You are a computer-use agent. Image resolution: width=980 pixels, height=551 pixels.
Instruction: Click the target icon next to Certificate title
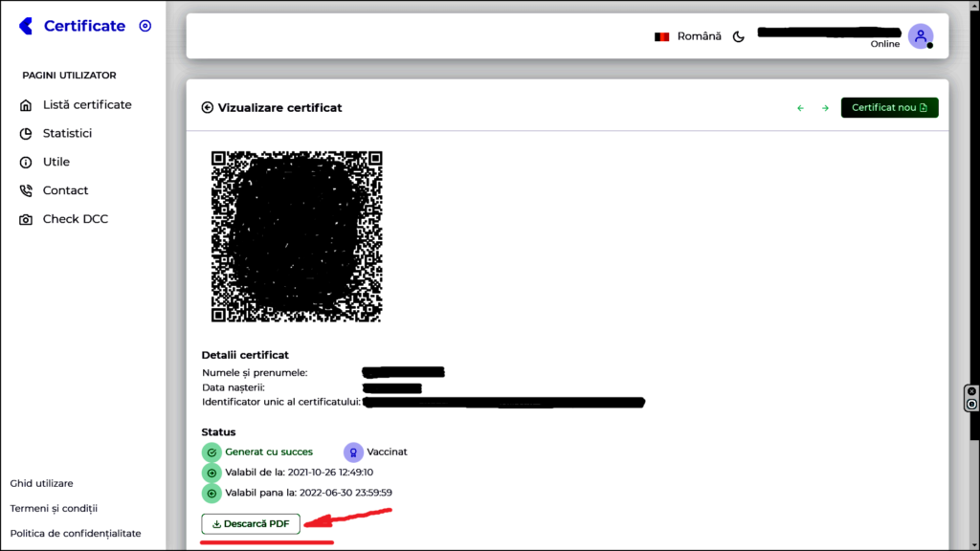[x=145, y=26]
